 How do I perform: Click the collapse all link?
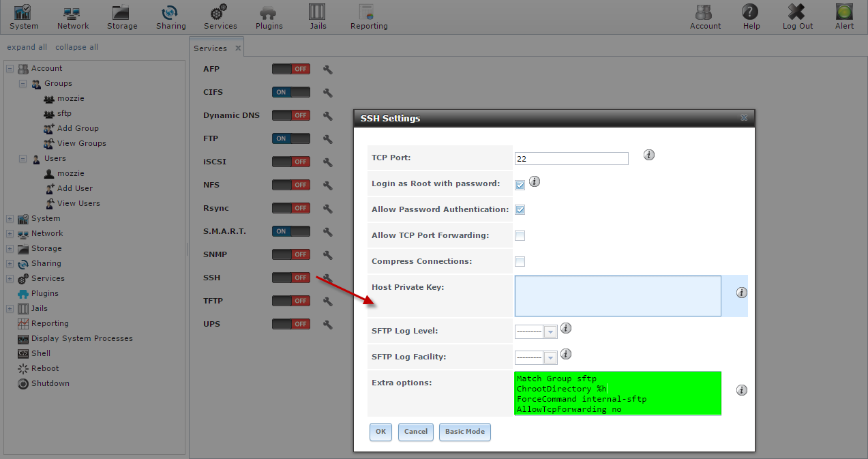(x=76, y=47)
